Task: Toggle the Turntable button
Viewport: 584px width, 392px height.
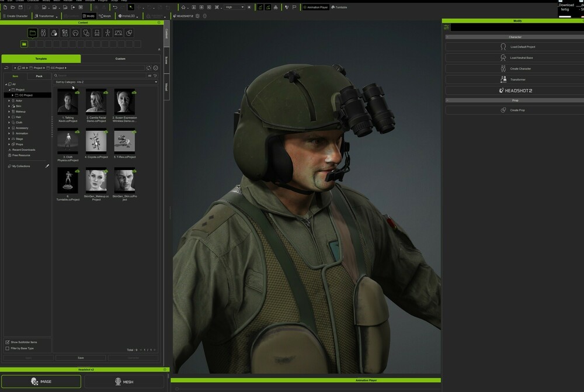Action: (339, 7)
